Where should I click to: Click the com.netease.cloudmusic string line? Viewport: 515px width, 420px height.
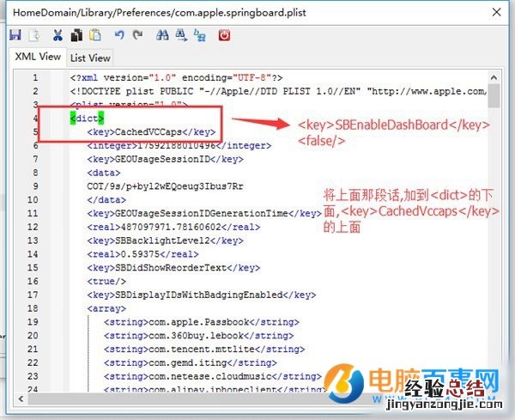coord(213,376)
